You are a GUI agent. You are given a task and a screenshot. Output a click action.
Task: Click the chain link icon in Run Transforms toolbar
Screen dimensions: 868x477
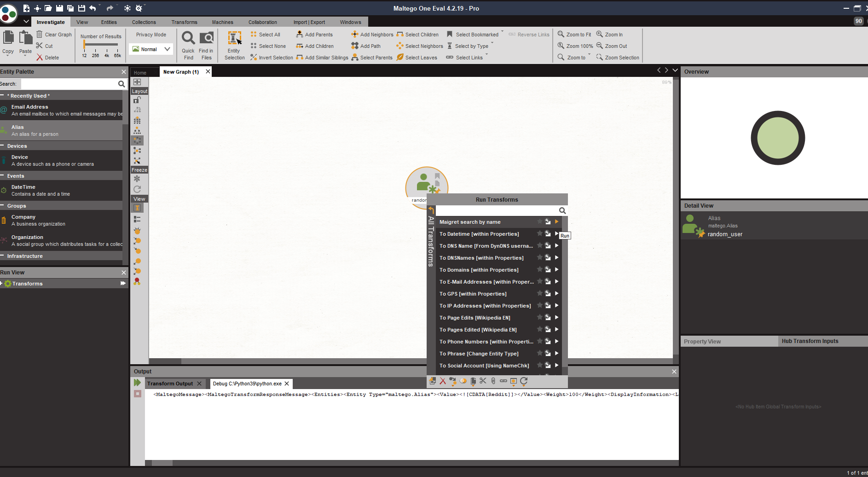click(503, 381)
